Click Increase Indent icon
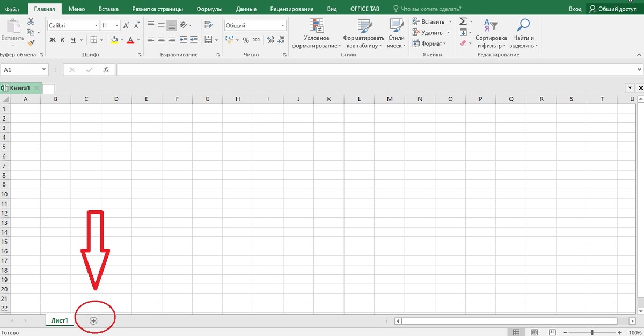Screen dimensions: 644x336 (x=194, y=40)
